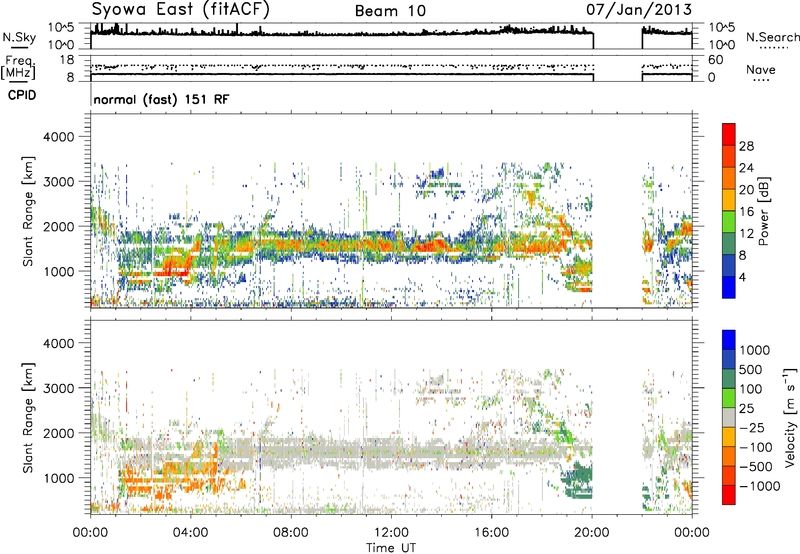Click the '04:00' time axis tick label
This screenshot has height=554, width=800.
coord(190,533)
